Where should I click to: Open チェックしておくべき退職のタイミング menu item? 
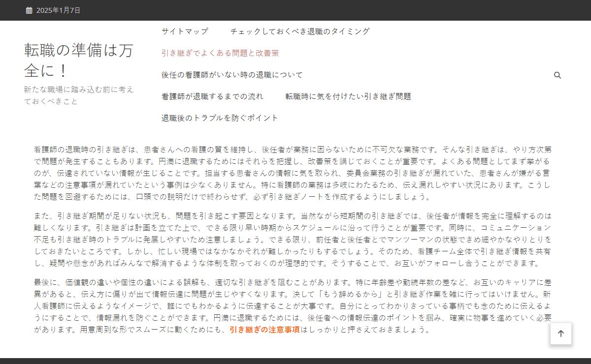300,31
